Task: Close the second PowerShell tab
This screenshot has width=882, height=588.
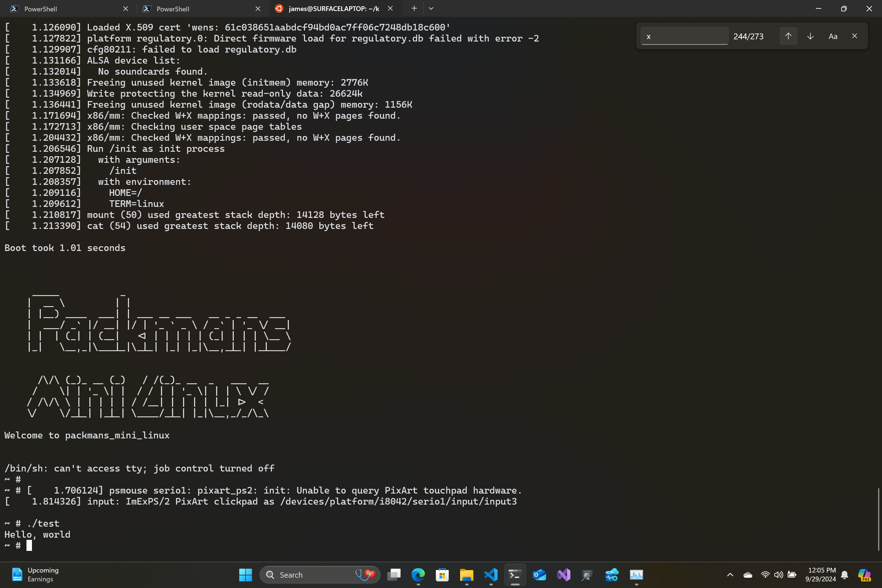Action: pyautogui.click(x=258, y=8)
